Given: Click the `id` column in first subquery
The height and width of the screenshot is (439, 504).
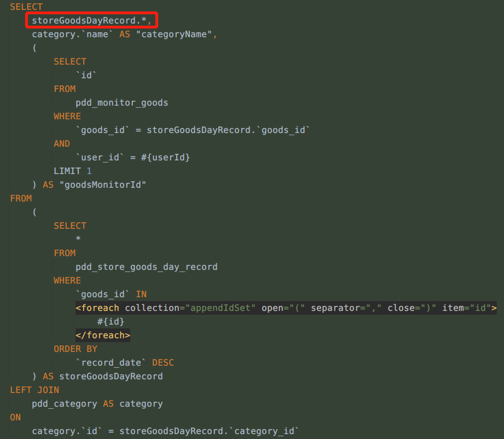Looking at the screenshot, I should (x=86, y=75).
